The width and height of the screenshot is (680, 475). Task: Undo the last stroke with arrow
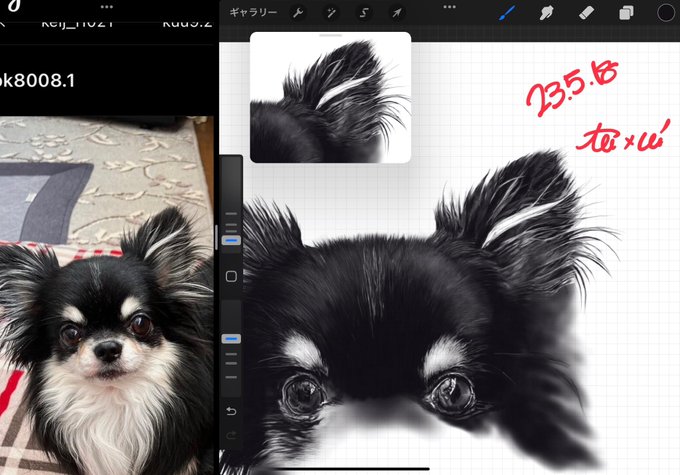(x=231, y=411)
